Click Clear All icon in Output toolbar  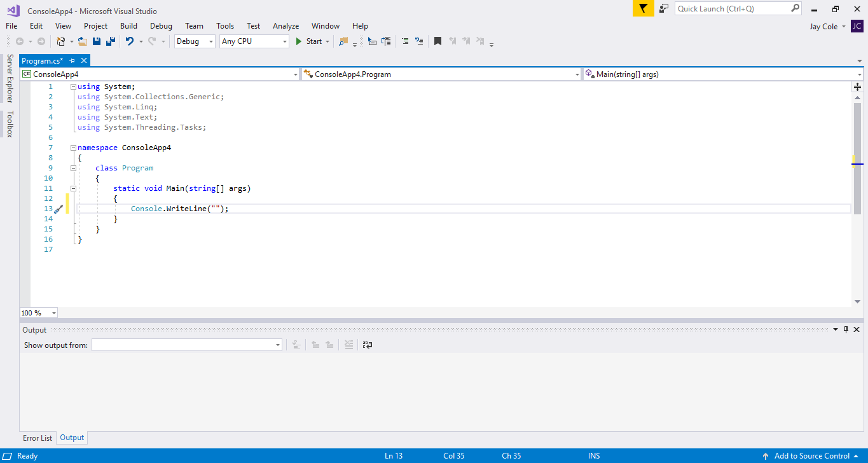click(348, 345)
